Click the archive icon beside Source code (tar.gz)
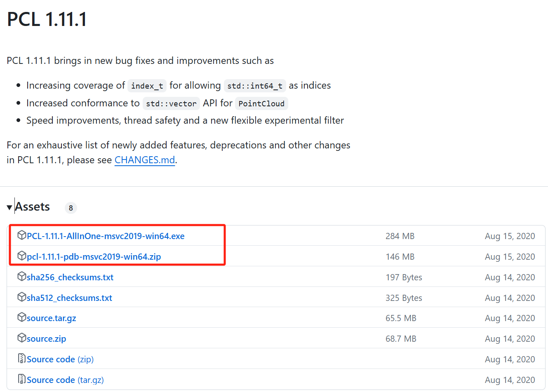The width and height of the screenshot is (548, 392). click(x=22, y=379)
